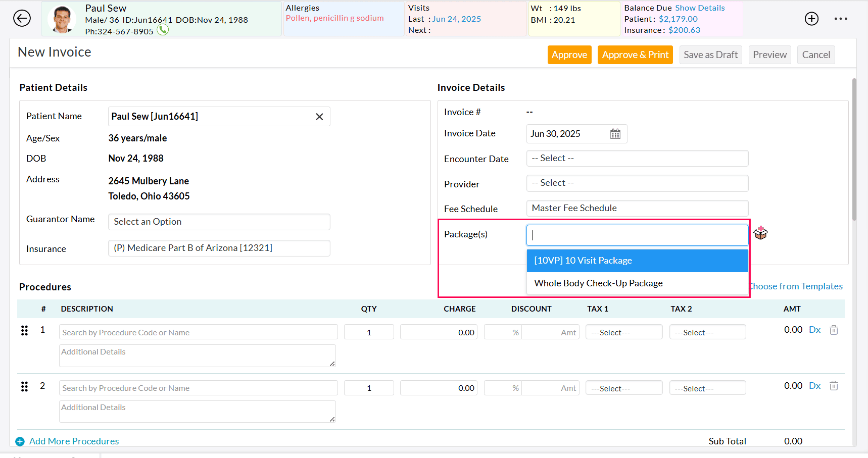Click the phone call icon beside Paul Sew's number

163,30
